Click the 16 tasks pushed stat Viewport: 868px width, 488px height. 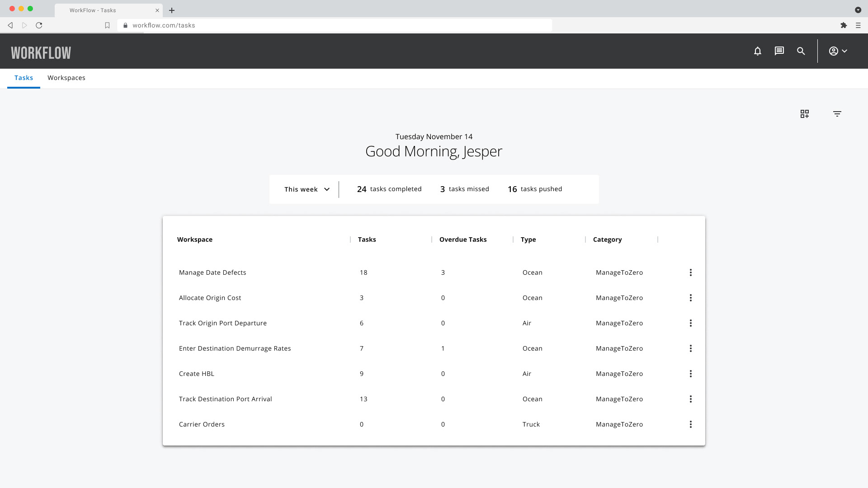point(535,189)
